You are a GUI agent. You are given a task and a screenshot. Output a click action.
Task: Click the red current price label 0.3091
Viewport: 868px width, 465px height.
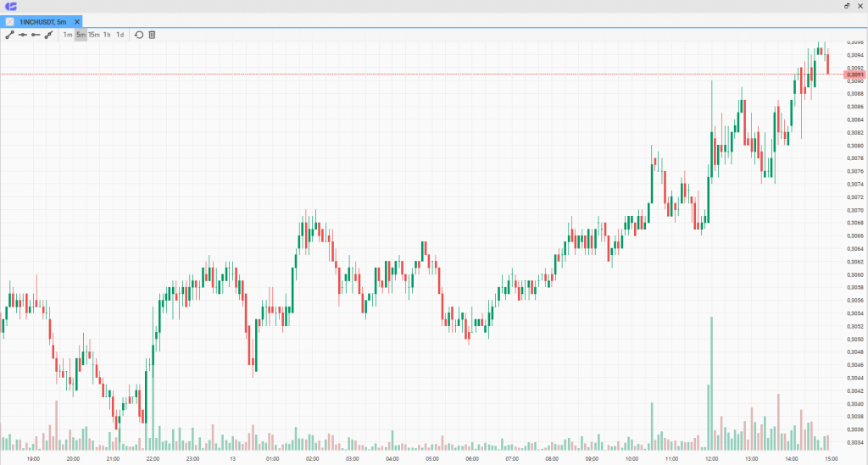(x=854, y=75)
